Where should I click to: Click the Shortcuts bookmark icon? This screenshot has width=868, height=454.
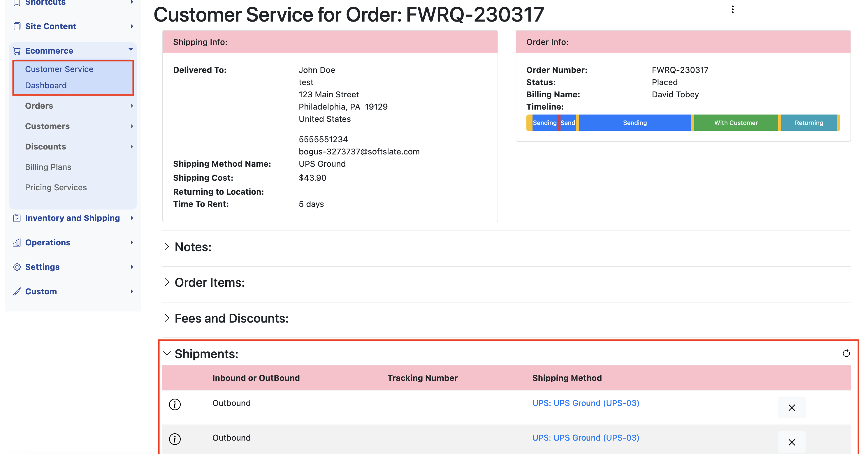[x=17, y=3]
